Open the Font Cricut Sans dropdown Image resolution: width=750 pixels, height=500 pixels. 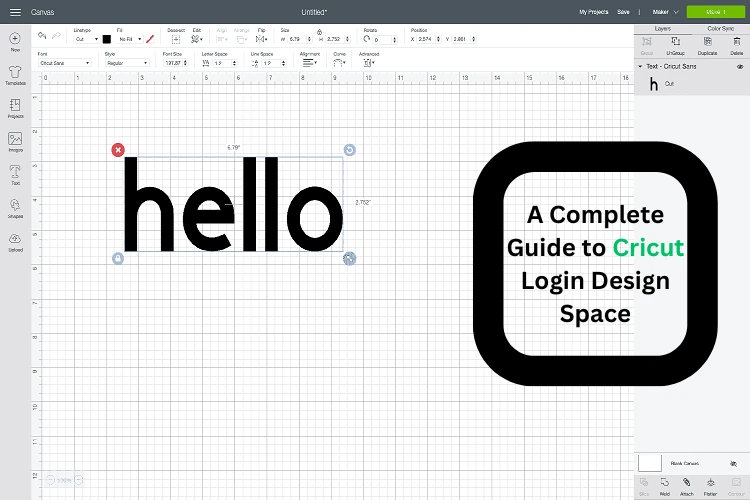pyautogui.click(x=65, y=63)
